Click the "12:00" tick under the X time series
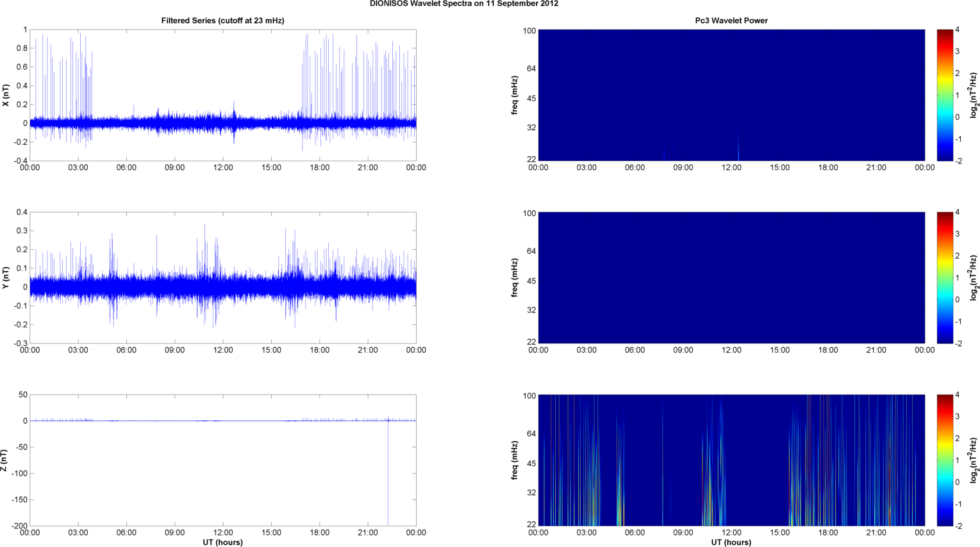Viewport: 980px width, 547px height. [x=223, y=168]
